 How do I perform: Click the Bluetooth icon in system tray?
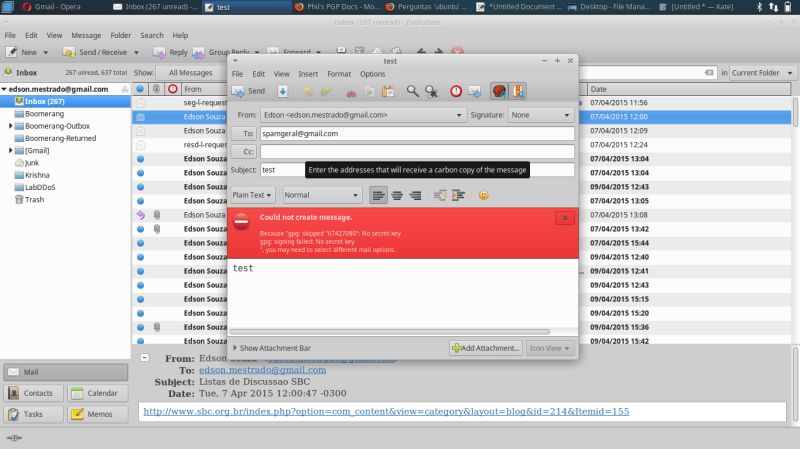click(x=759, y=7)
